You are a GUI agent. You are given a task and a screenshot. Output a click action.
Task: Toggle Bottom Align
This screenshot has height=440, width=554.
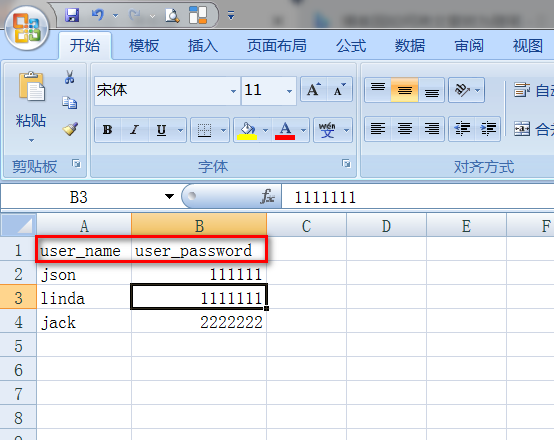coord(431,90)
